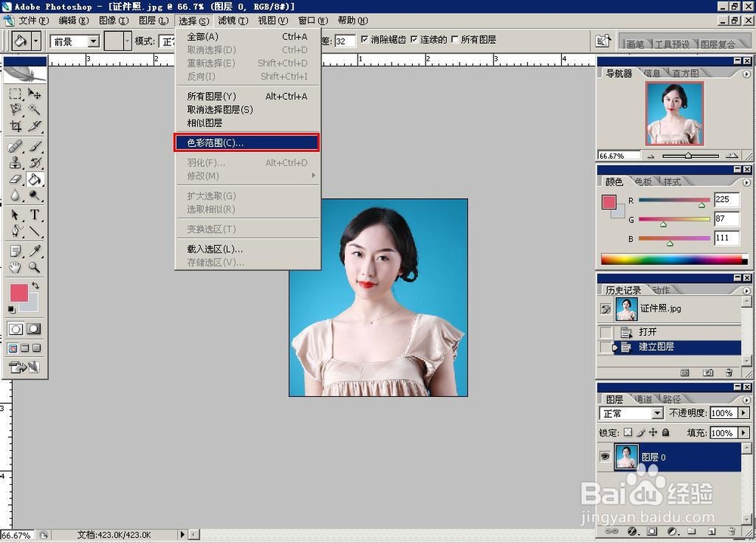Uncheck the 连续的 contiguous option
Screen dimensions: 756x543
pos(414,39)
